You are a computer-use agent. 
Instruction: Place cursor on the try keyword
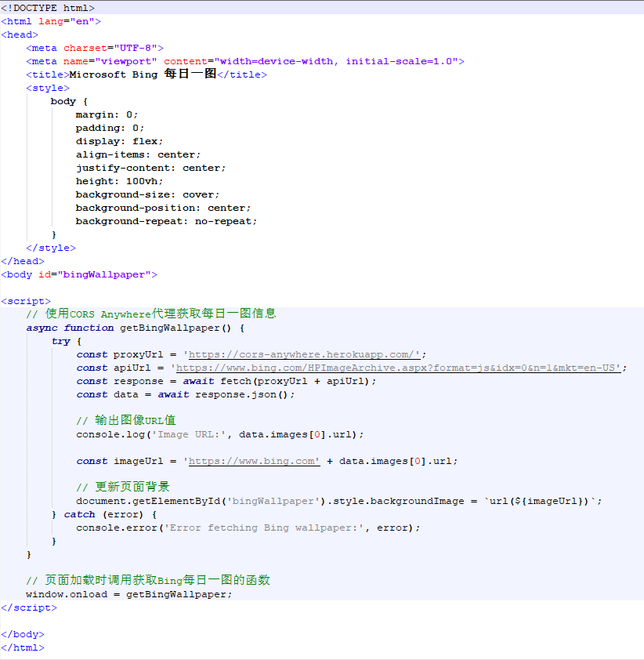[61, 341]
